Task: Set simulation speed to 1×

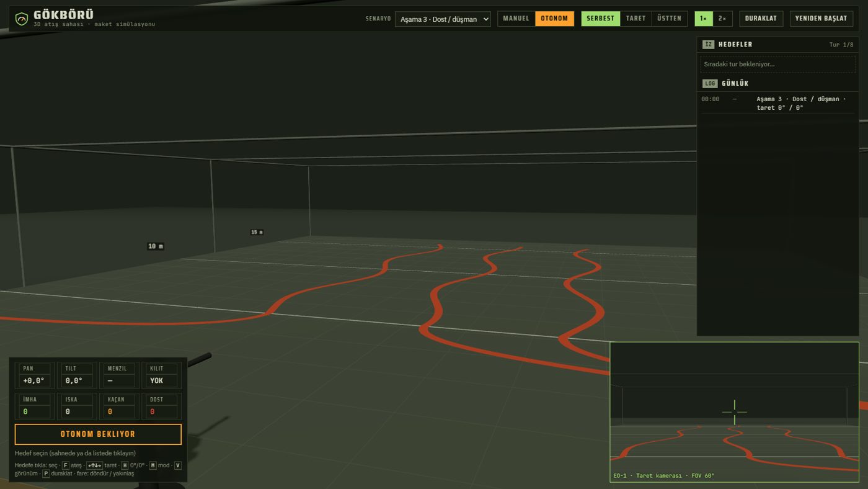Action: click(x=704, y=19)
